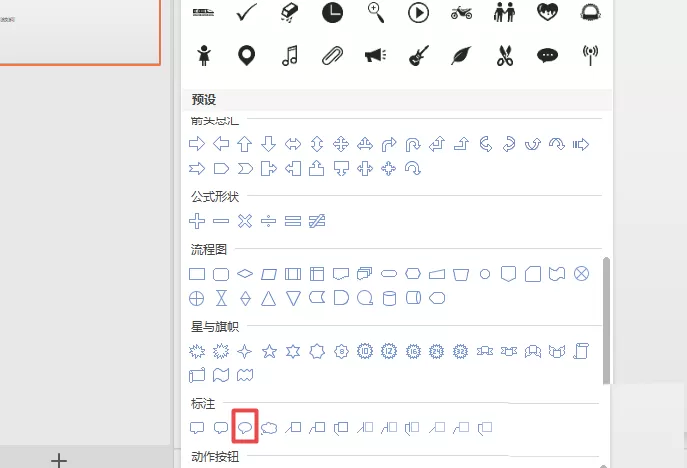Click the preset shapes panel scrollbar

(x=606, y=321)
